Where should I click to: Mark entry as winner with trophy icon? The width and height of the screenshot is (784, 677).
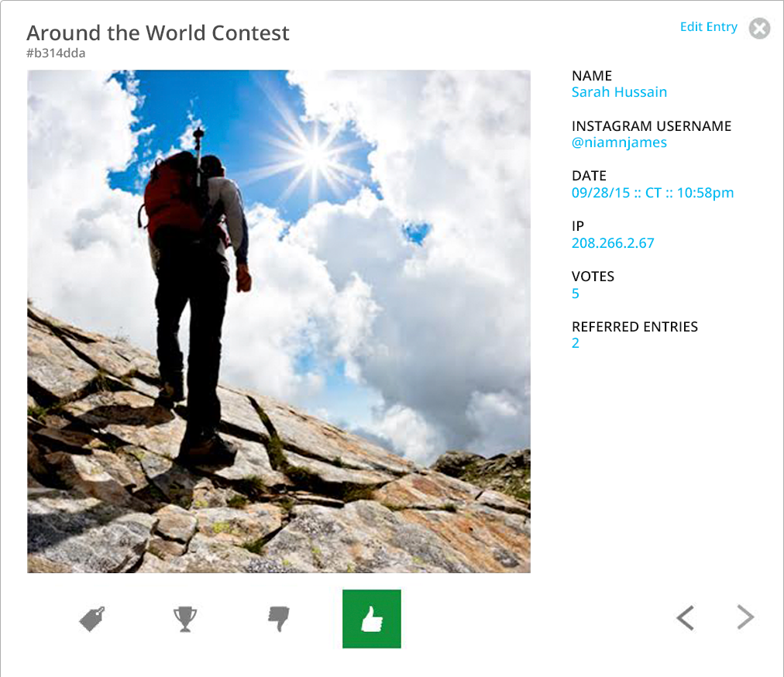(185, 619)
